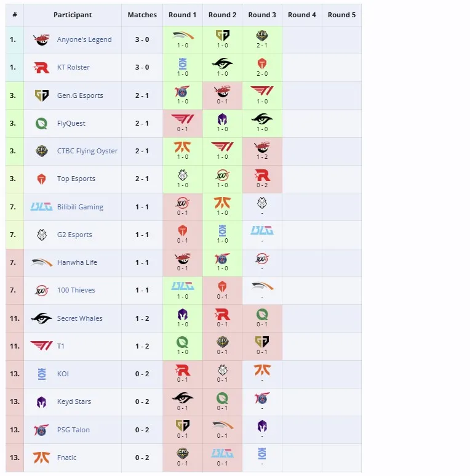Click FlyQuest's green logo beside its name
470x476 pixels.
click(42, 123)
